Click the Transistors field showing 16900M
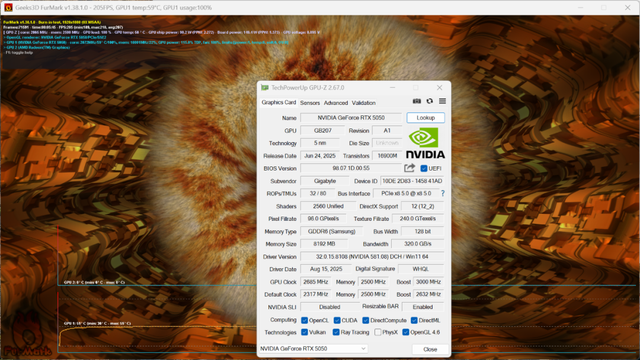640x360 pixels. tap(387, 156)
